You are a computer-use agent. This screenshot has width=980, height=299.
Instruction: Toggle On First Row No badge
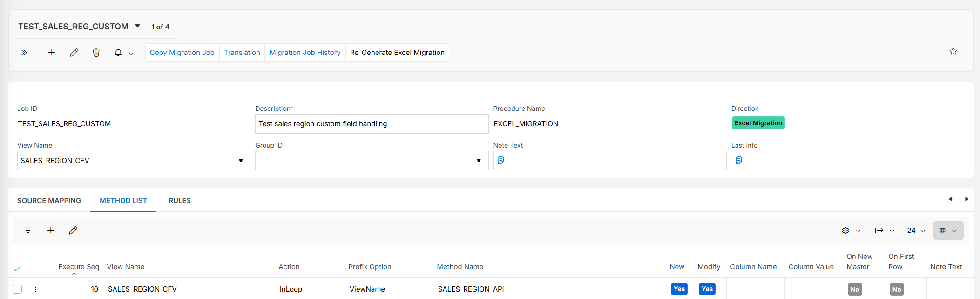click(897, 289)
